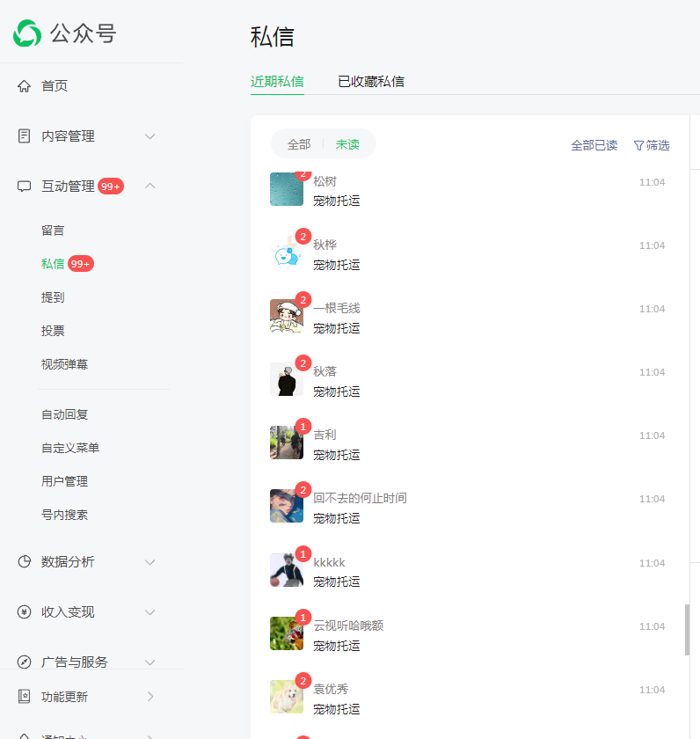Click the yen coin icon beside 收入变现
This screenshot has width=700, height=739.
24,611
